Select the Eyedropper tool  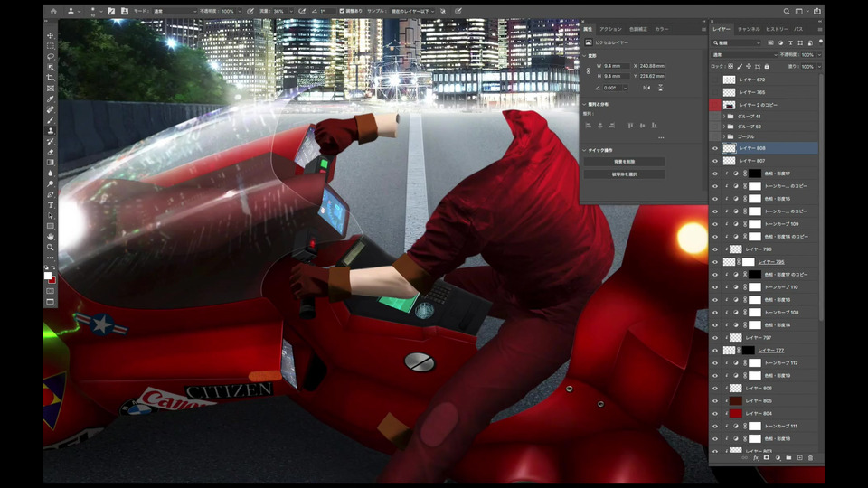click(51, 99)
